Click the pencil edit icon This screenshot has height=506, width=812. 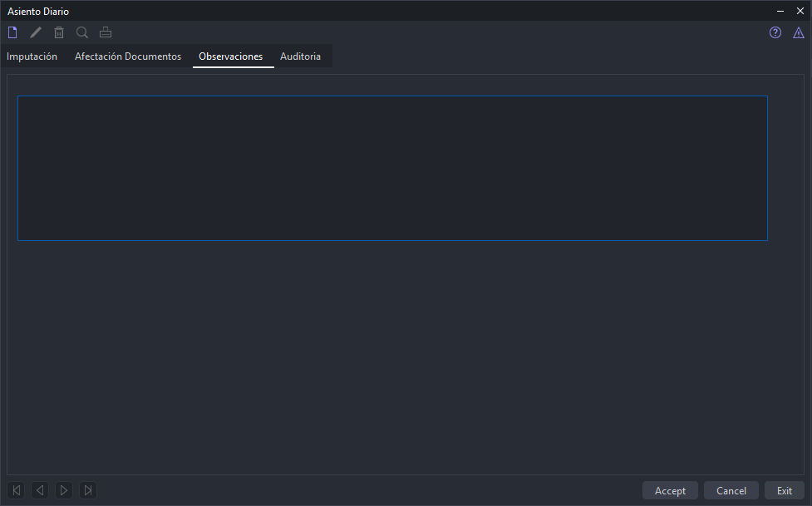point(36,33)
